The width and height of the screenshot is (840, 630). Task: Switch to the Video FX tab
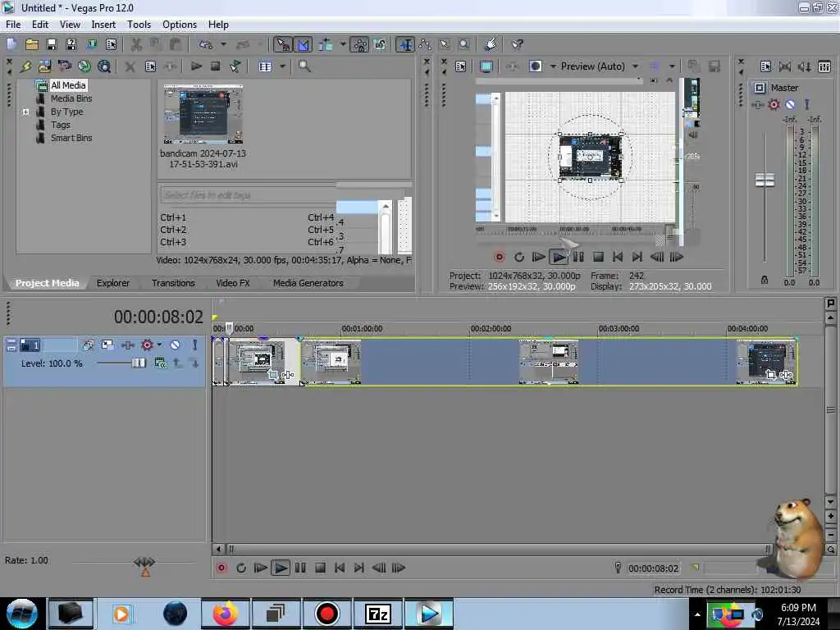coord(232,283)
